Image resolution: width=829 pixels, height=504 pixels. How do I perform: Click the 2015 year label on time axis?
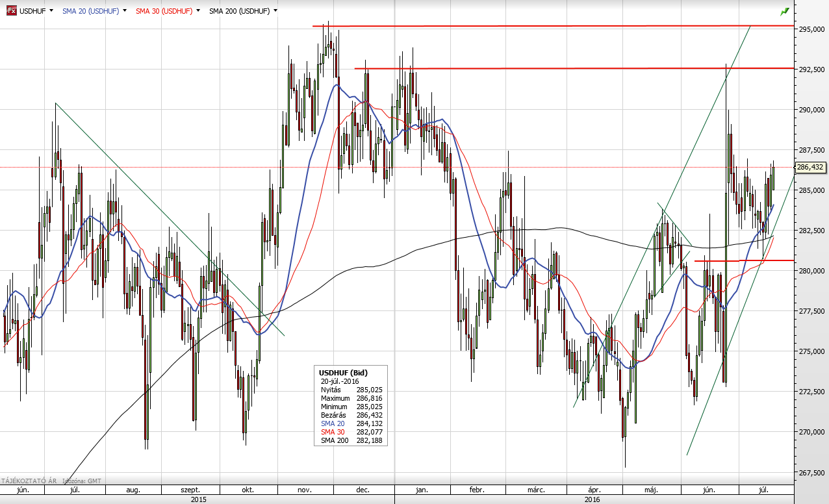pos(199,499)
